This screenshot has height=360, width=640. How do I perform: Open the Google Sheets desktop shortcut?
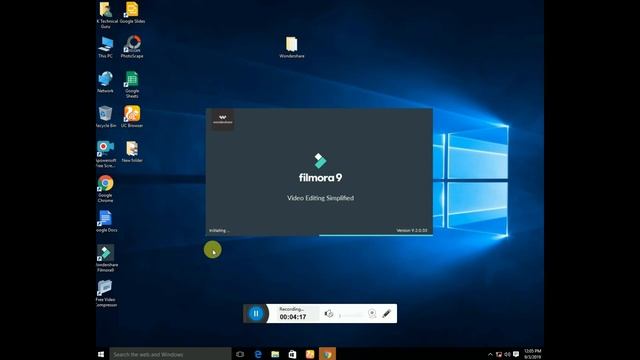click(x=132, y=84)
